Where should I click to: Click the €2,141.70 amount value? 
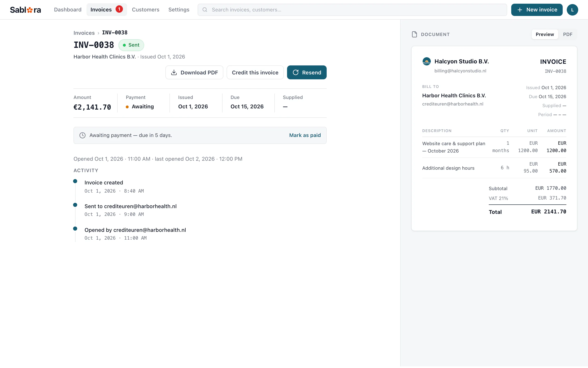[92, 107]
